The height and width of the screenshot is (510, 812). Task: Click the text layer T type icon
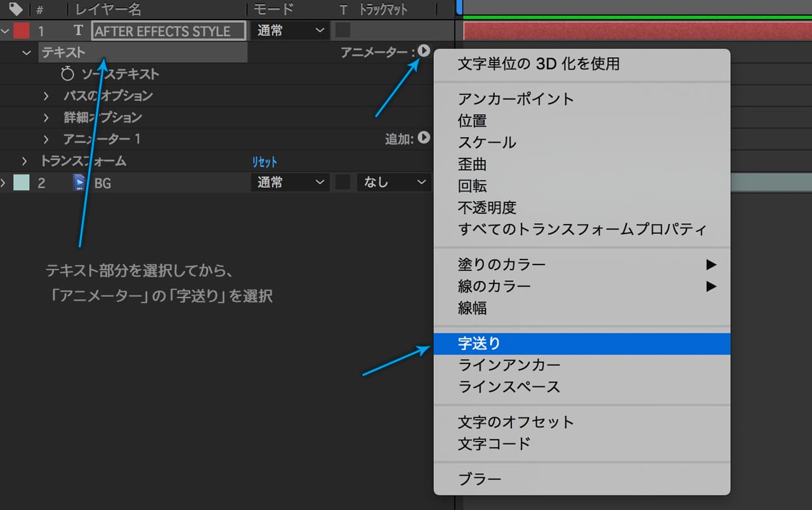(79, 30)
